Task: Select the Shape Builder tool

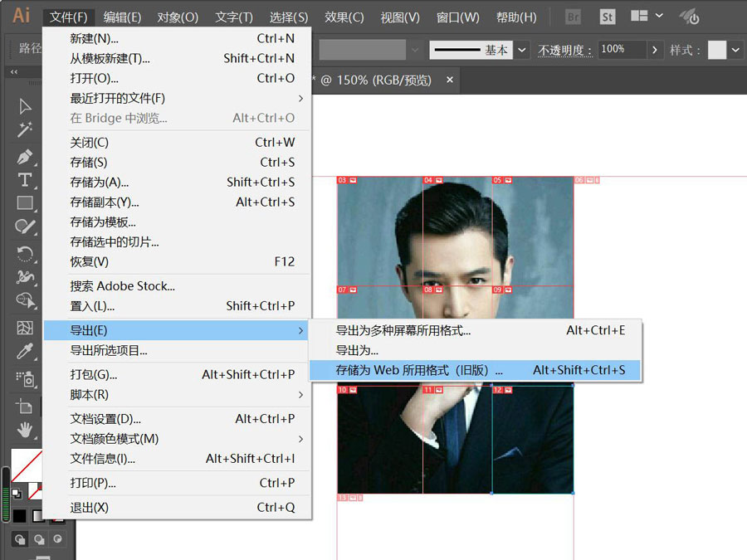Action: 25,300
